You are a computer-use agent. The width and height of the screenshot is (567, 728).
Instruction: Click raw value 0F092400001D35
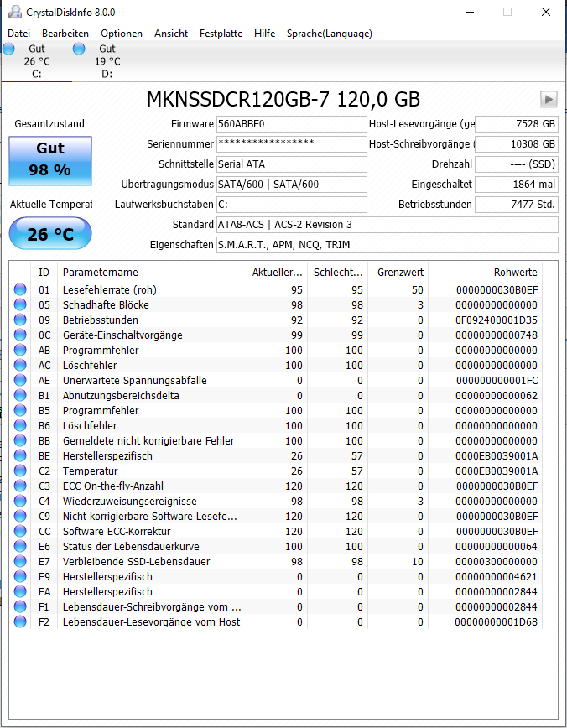(497, 320)
